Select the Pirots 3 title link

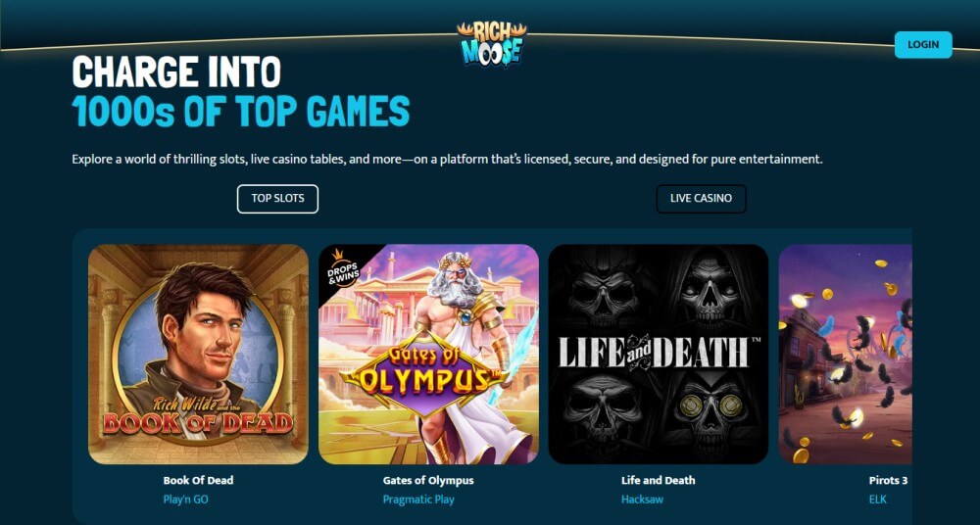coord(888,481)
